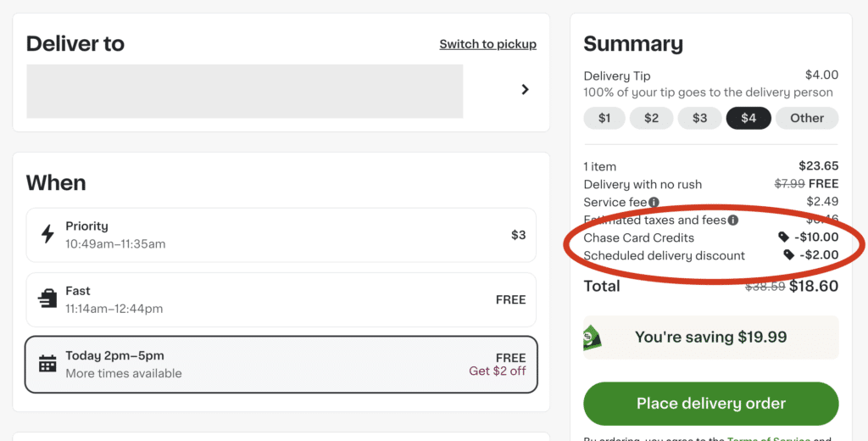The height and width of the screenshot is (441, 868).
Task: Click the Fast delivery bag icon
Action: tap(47, 299)
